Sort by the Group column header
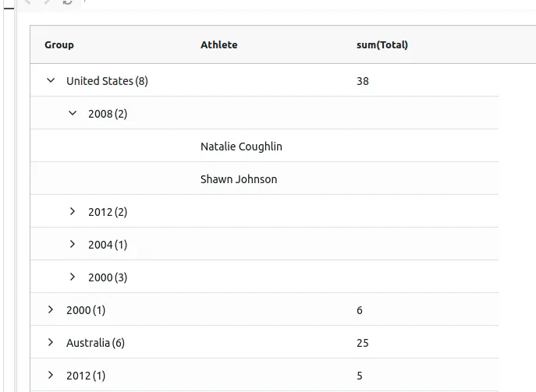 [x=59, y=44]
